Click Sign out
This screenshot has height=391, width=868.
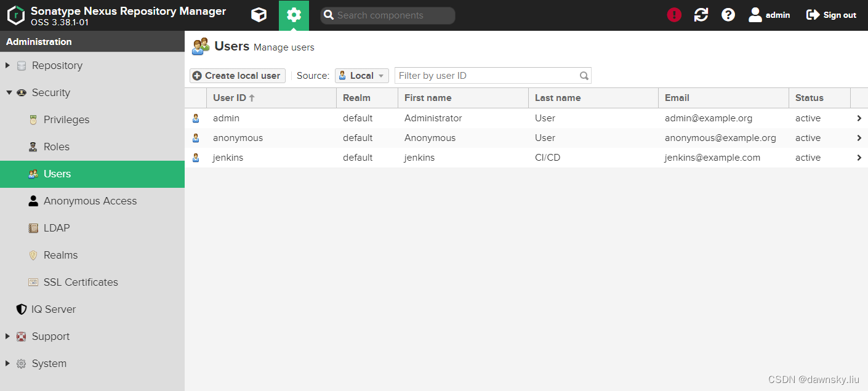832,15
